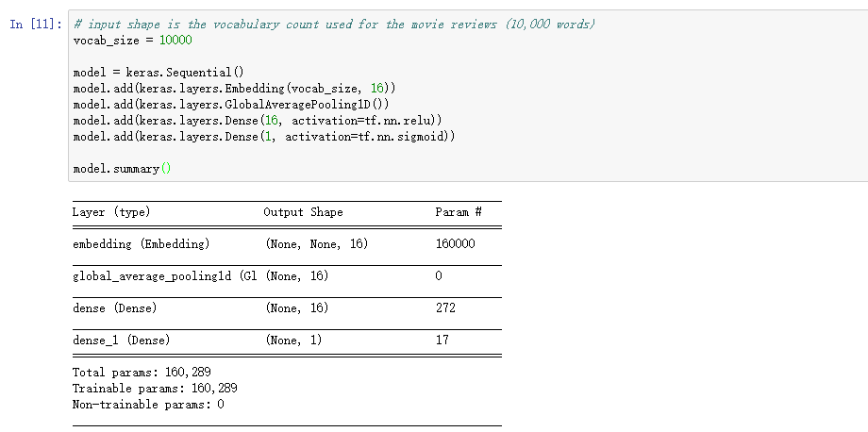Click the dense_1 (Dense) row name

[x=121, y=341]
